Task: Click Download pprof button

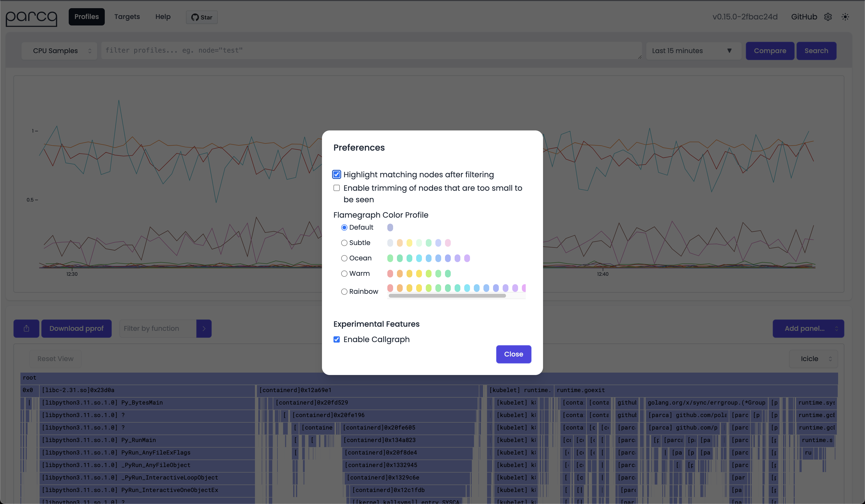Action: 76,328
